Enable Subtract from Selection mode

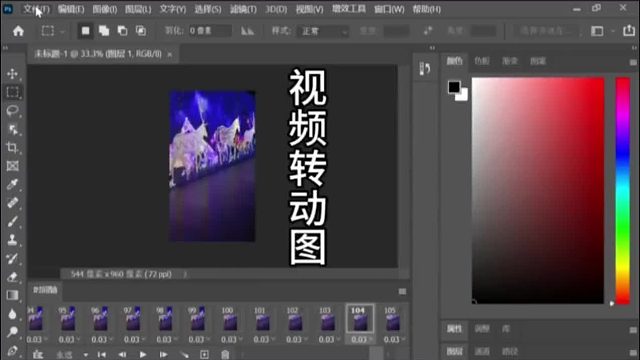click(x=122, y=31)
